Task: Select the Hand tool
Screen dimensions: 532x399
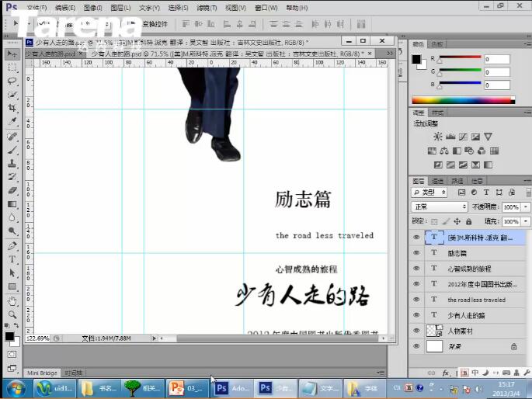Action: coord(12,300)
